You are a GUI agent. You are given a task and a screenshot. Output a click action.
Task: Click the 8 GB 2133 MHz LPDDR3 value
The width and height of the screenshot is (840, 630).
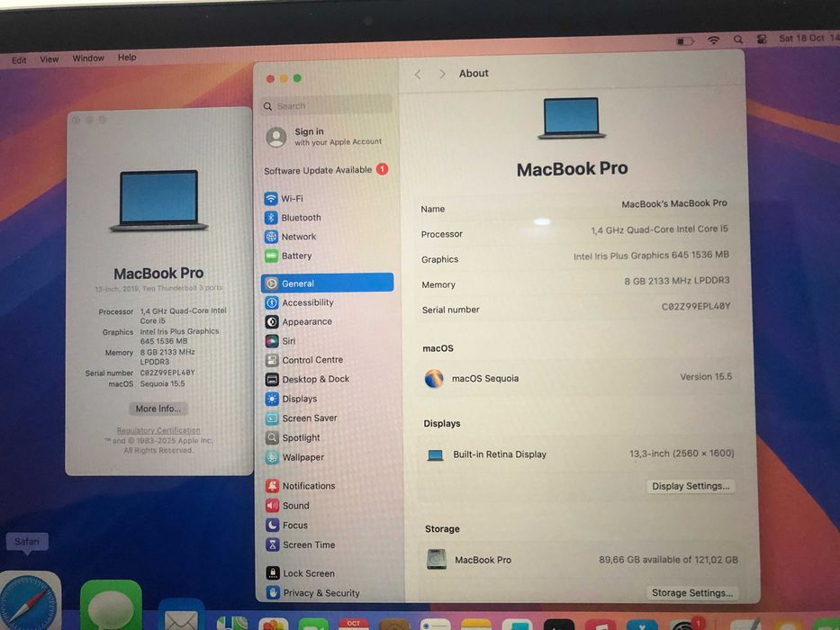tap(677, 281)
